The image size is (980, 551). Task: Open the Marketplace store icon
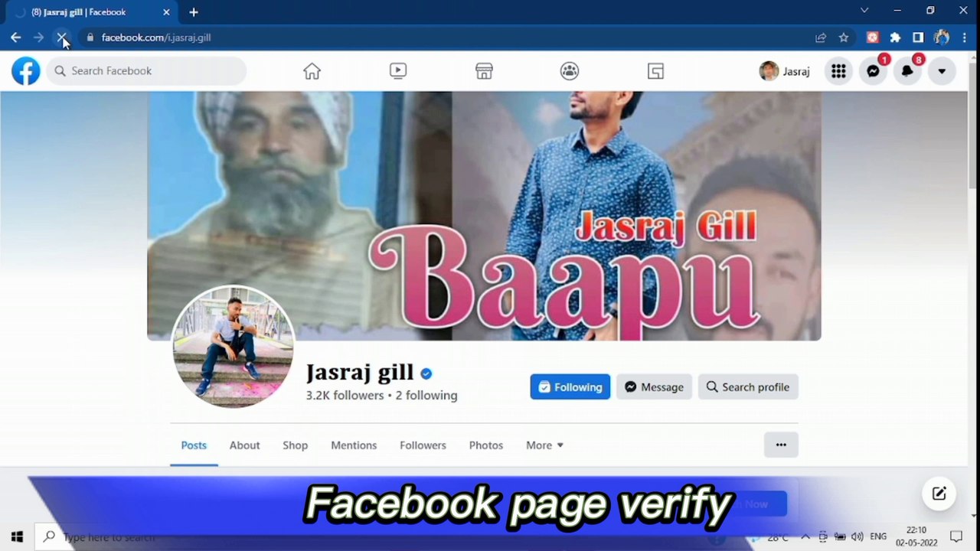click(x=484, y=71)
